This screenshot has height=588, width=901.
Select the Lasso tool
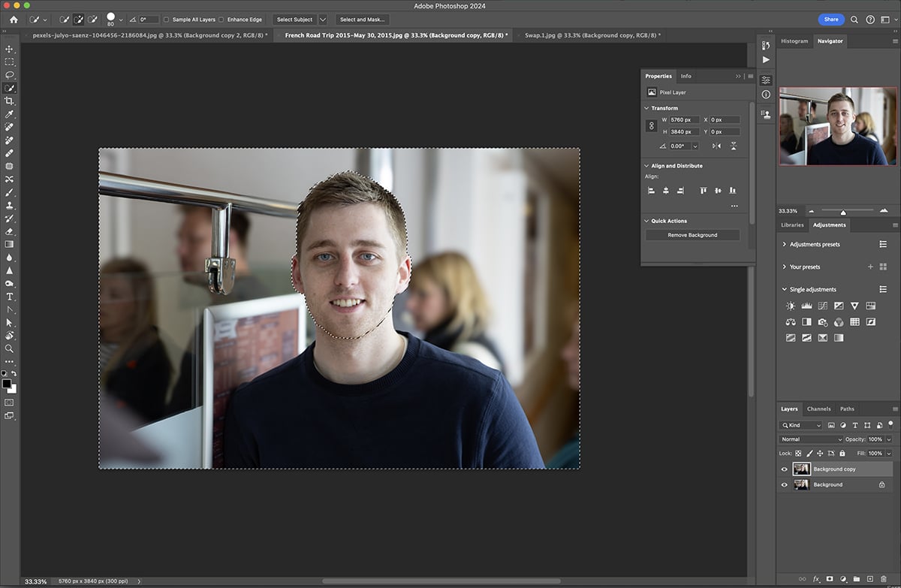[x=10, y=74]
